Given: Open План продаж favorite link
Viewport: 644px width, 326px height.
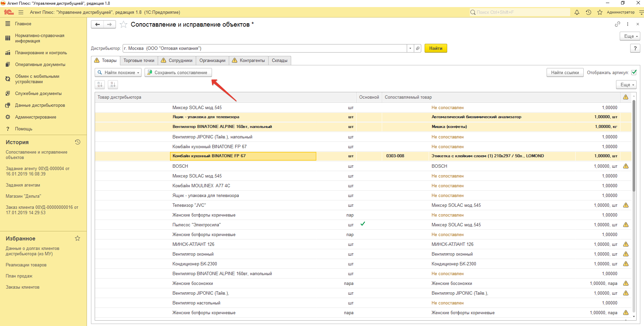Looking at the screenshot, I should pos(19,276).
